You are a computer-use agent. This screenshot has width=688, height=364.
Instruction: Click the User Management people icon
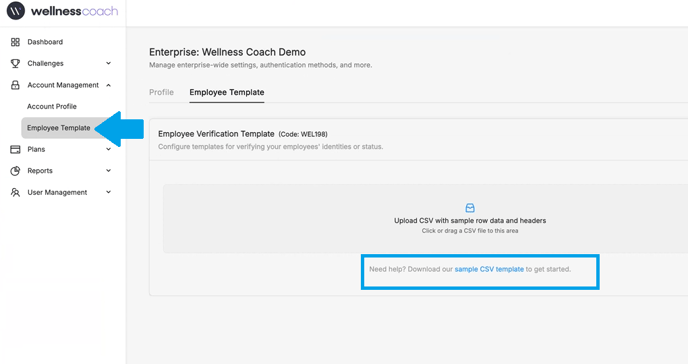pyautogui.click(x=15, y=193)
